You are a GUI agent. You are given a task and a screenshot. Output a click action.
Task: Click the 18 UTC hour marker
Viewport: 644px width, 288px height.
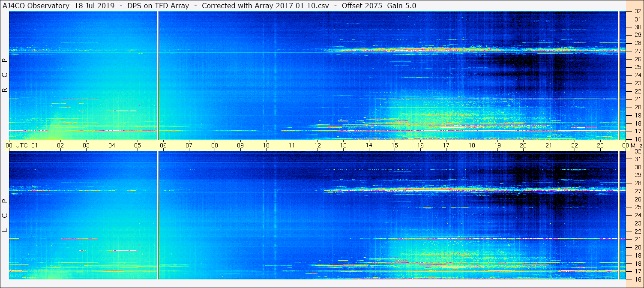point(472,145)
